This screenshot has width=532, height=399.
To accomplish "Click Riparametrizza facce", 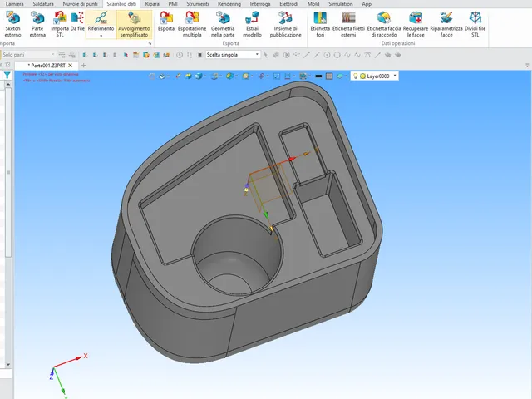I will (x=446, y=24).
